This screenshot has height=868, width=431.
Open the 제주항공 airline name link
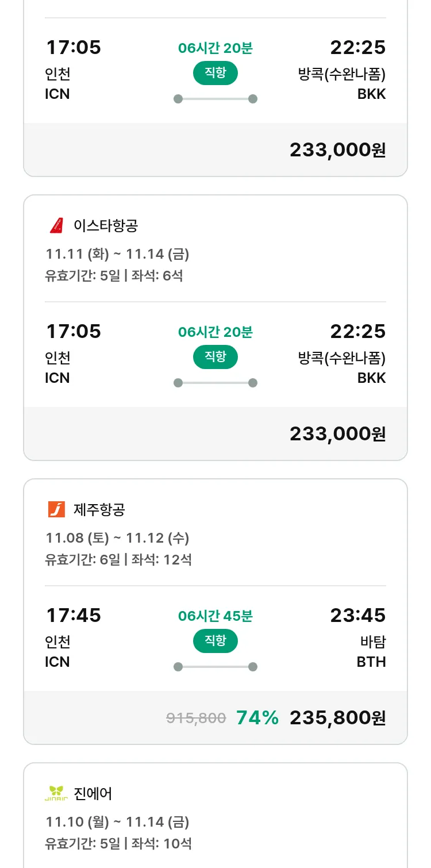click(99, 509)
